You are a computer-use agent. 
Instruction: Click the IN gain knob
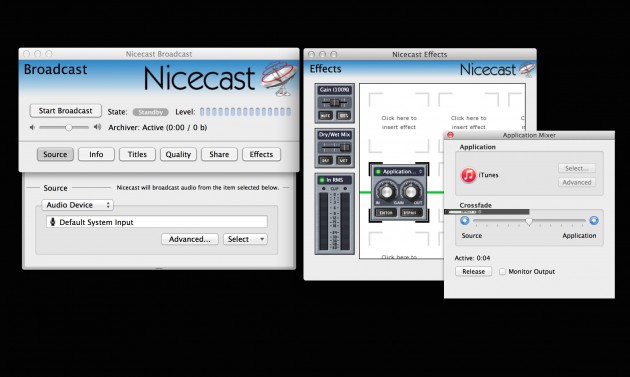tap(386, 192)
